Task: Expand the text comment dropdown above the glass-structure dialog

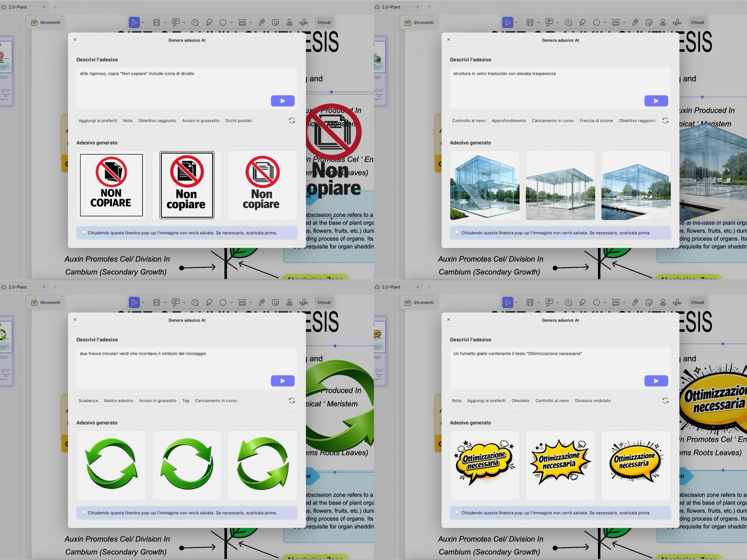Action: (x=558, y=22)
